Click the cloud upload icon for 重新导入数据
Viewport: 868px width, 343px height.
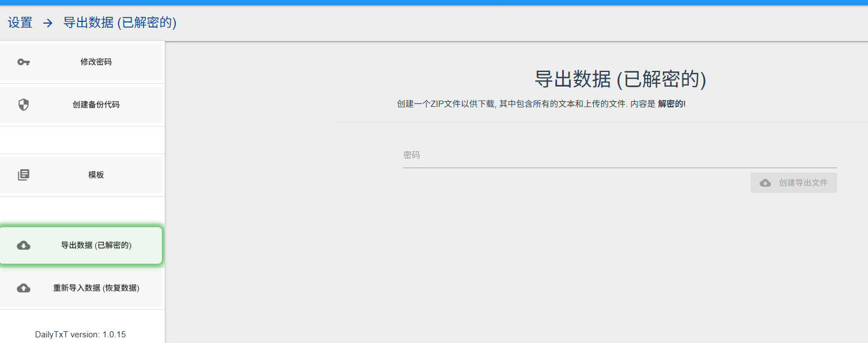pos(24,288)
